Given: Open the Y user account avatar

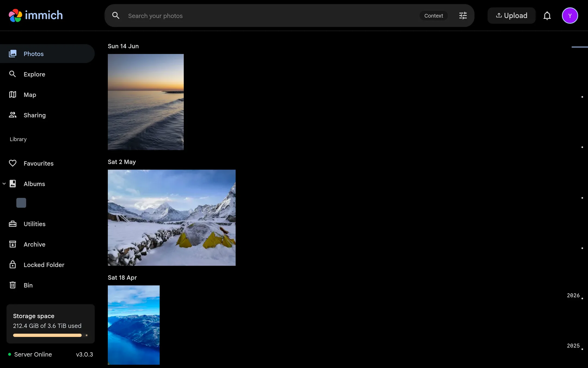Looking at the screenshot, I should [570, 16].
